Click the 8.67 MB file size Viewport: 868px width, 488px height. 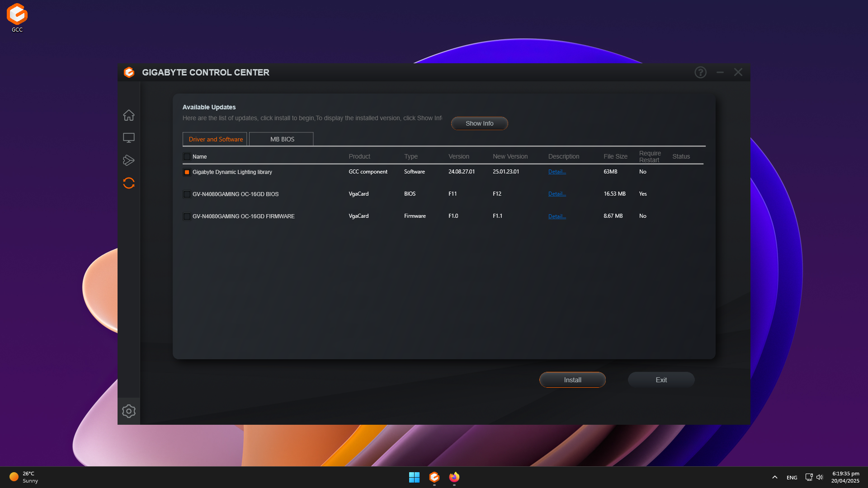point(613,216)
